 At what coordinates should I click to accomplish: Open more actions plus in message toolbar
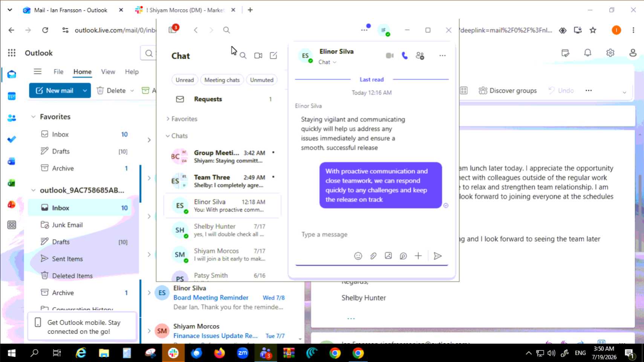coord(418,256)
